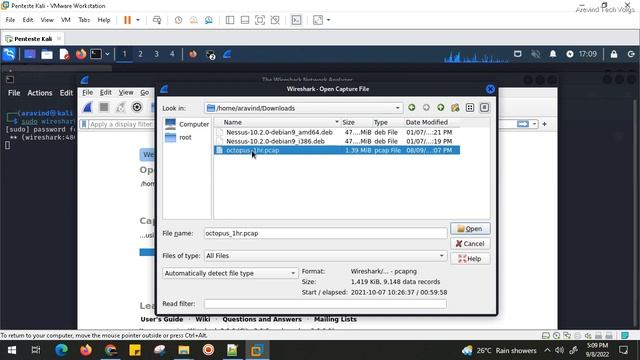Expand terminal launcher dropdown arrow

(x=107, y=54)
